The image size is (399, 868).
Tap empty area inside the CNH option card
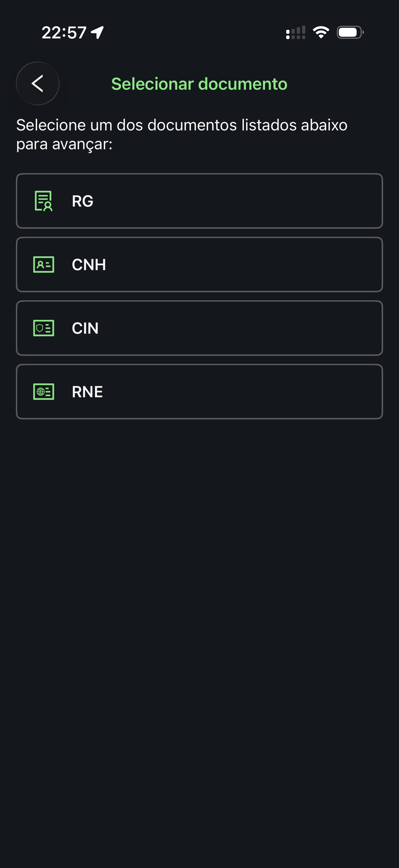[236, 265]
